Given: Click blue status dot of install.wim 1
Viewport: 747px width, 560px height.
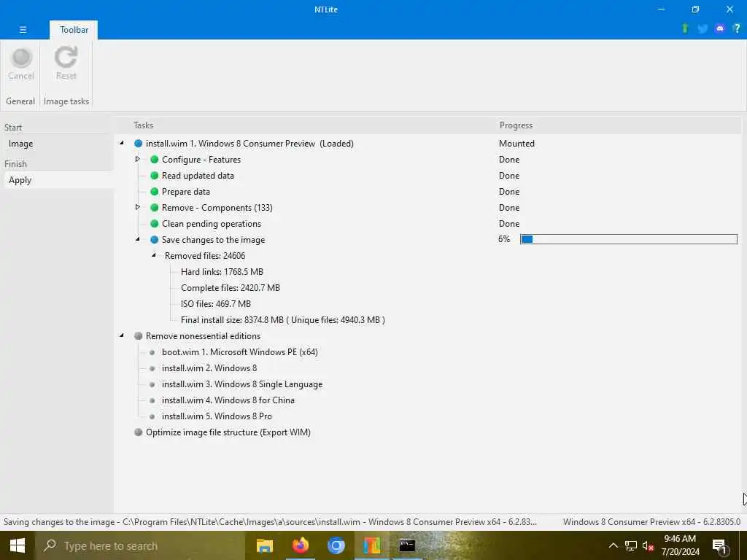Looking at the screenshot, I should pyautogui.click(x=138, y=144).
